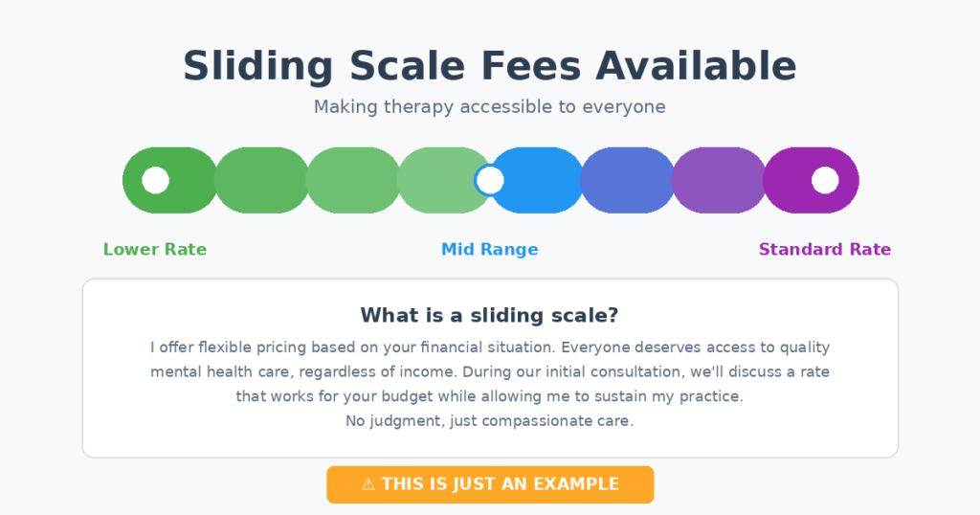Screen dimensions: 980x515
Task: Click the warning triangle icon on orange banner
Action: click(368, 484)
